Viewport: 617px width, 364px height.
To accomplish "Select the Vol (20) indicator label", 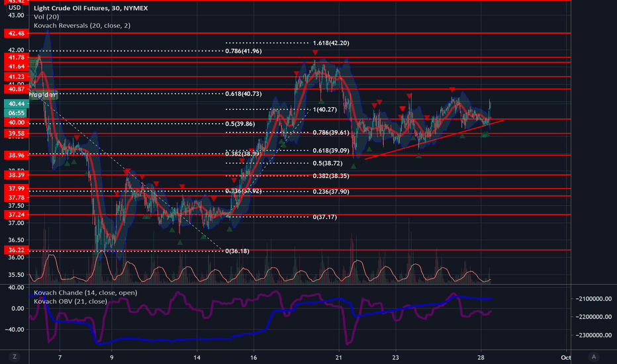I will (x=46, y=17).
